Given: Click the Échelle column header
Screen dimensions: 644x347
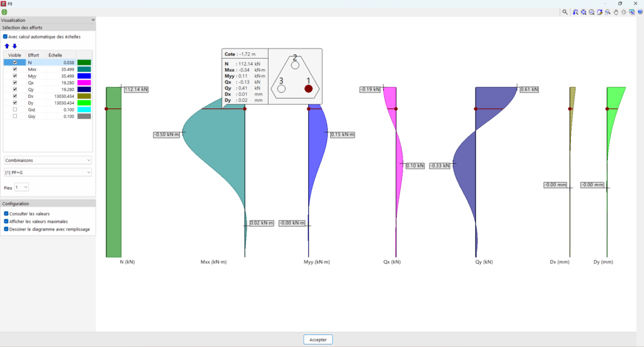Looking at the screenshot, I should tap(61, 55).
